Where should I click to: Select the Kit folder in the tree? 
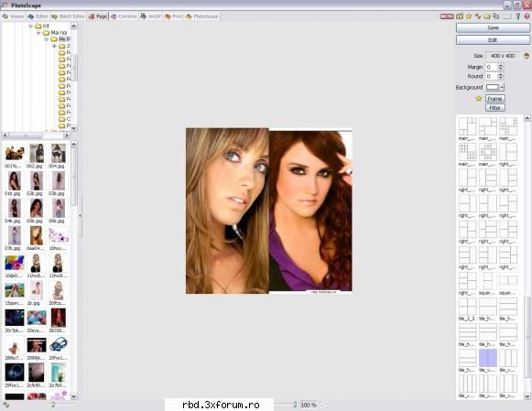46,27
